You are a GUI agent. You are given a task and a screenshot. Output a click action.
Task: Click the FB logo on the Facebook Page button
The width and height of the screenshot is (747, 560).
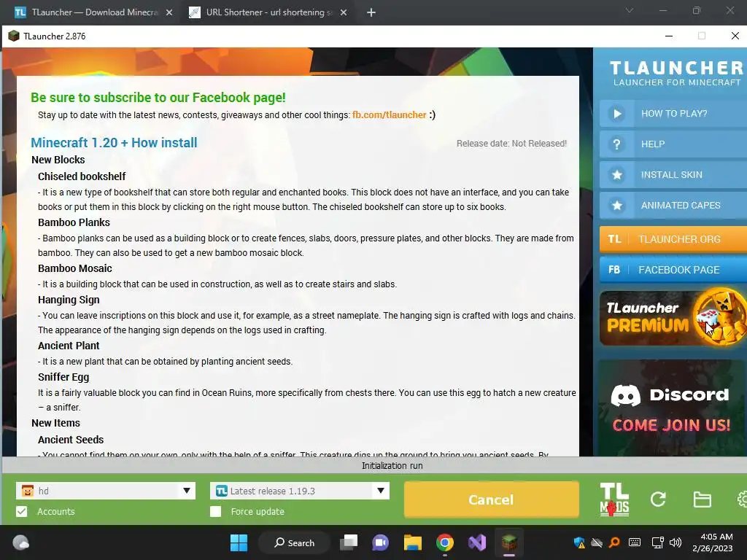(614, 270)
